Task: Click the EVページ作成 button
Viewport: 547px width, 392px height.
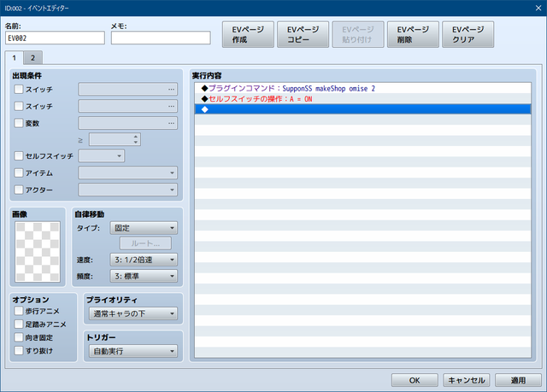Action: pyautogui.click(x=248, y=34)
